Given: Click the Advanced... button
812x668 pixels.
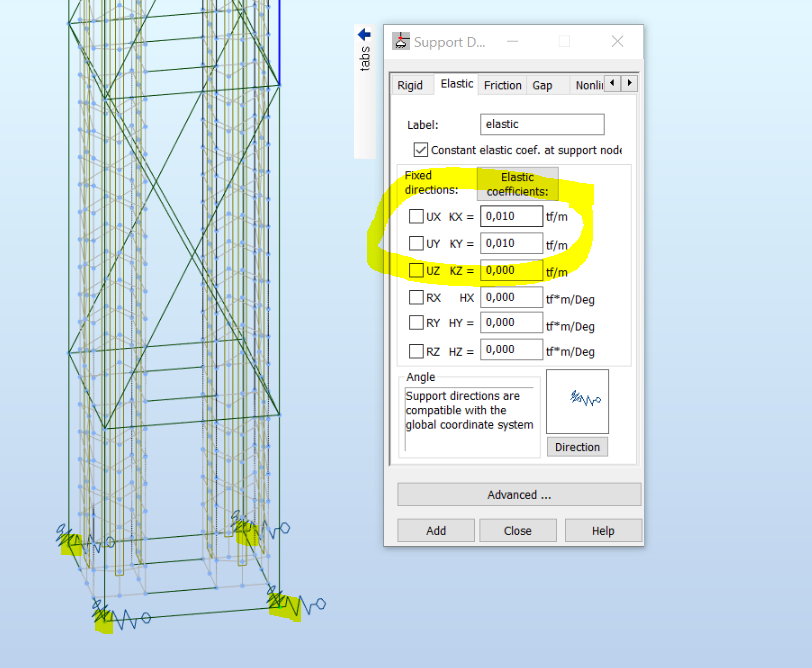Looking at the screenshot, I should [518, 494].
